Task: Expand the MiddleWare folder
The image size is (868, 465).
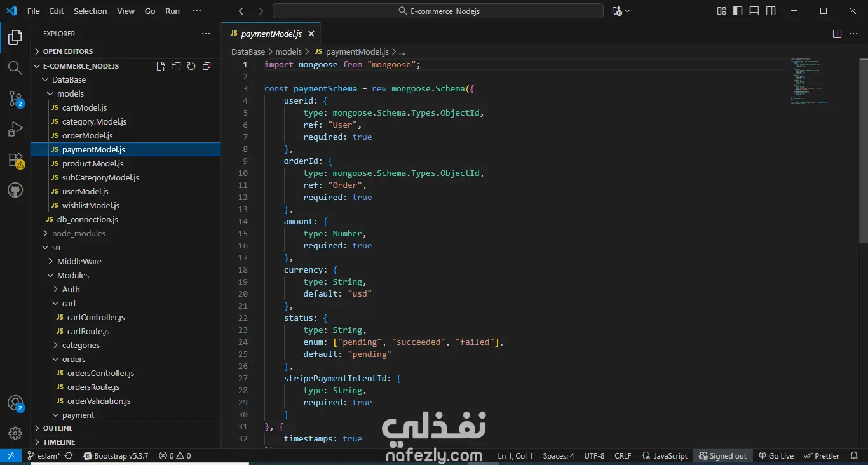Action: coord(126,262)
